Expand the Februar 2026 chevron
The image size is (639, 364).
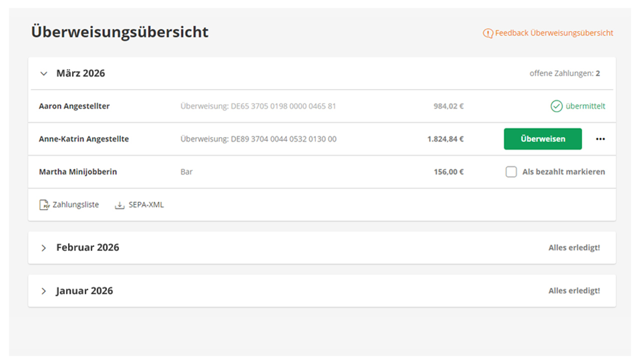point(44,248)
